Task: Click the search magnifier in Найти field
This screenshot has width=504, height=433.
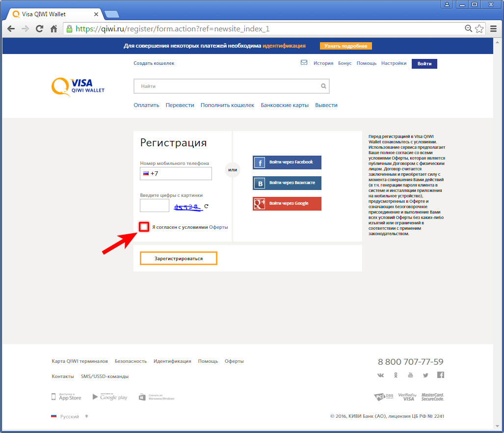Action: (323, 86)
